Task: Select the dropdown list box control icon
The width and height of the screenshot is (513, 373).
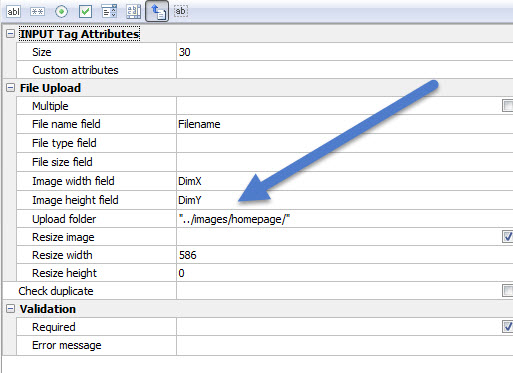Action: pos(109,12)
